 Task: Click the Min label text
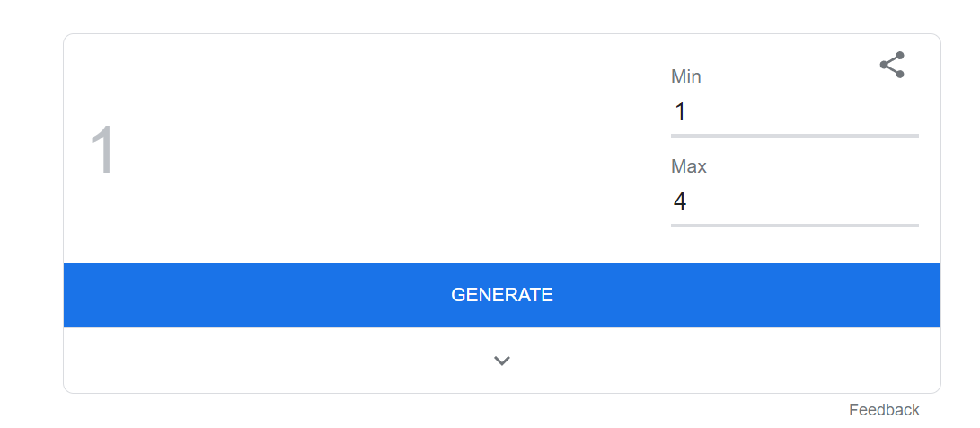coord(686,76)
